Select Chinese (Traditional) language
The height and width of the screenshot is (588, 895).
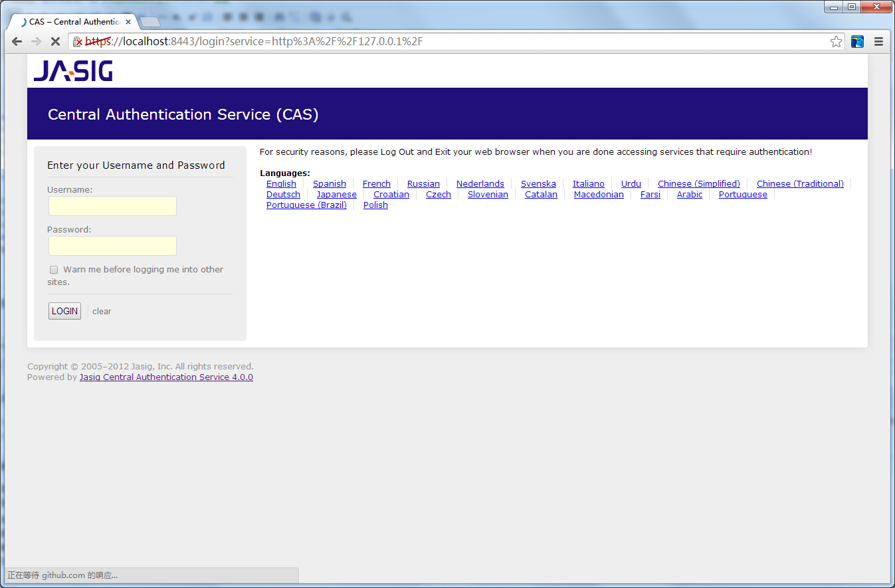coord(800,184)
